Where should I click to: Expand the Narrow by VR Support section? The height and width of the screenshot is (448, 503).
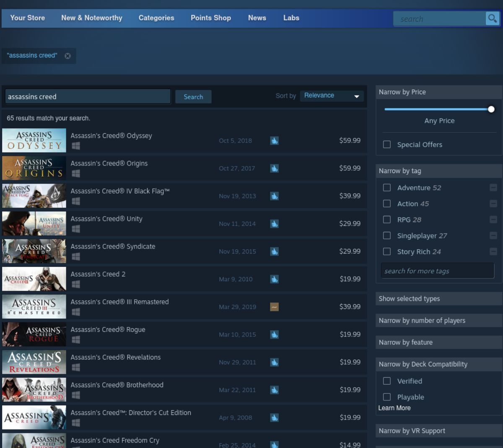coord(439,431)
